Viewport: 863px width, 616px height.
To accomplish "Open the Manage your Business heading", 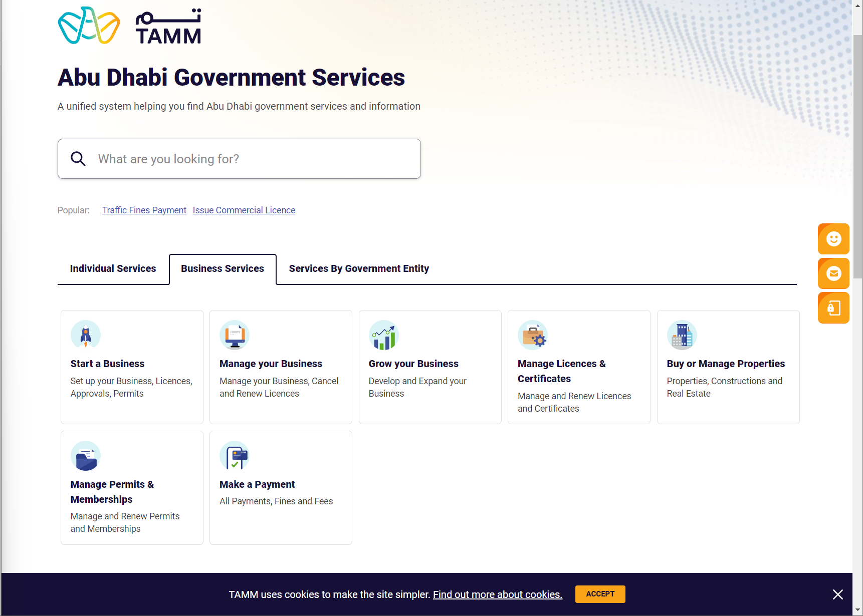I will point(271,364).
